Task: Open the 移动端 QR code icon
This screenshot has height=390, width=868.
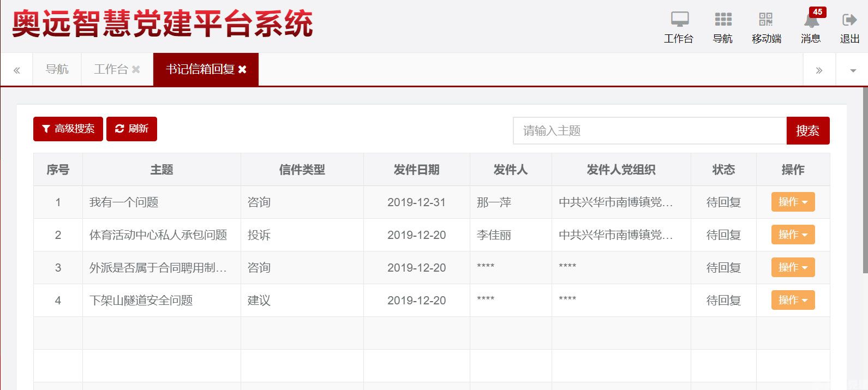Action: tap(766, 20)
